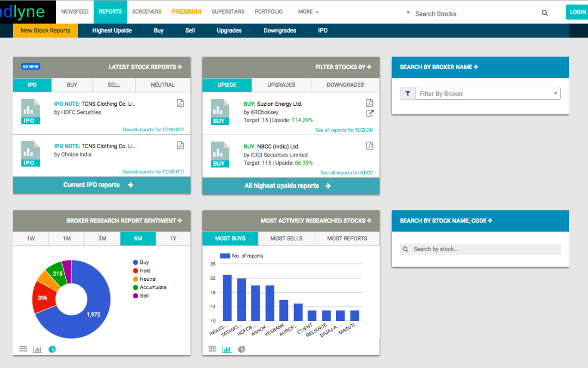Screen dimensions: 588x368
Task: Toggle the Buy series in the sentiment legend
Action: click(x=141, y=262)
